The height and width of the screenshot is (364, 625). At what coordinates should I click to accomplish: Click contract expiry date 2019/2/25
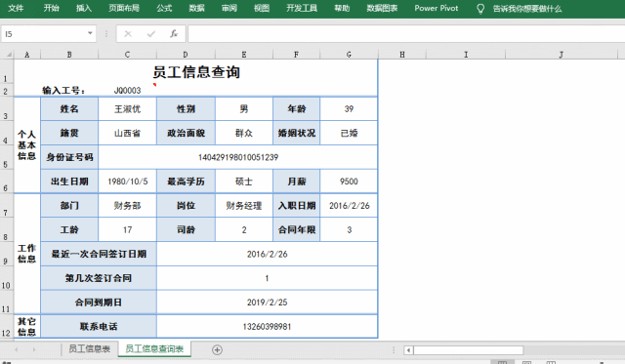[x=267, y=303]
